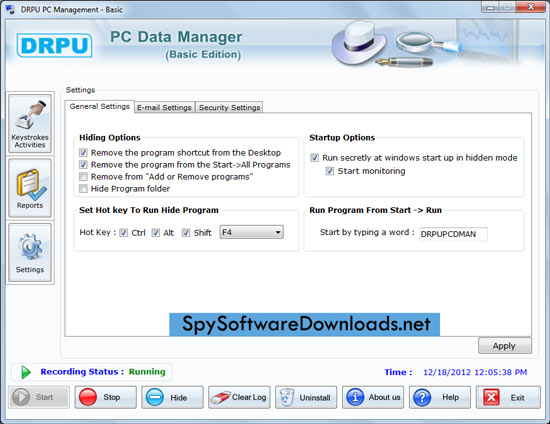This screenshot has height=424, width=550.
Task: Click the DRPUPCDMAN start word field
Action: tap(453, 234)
